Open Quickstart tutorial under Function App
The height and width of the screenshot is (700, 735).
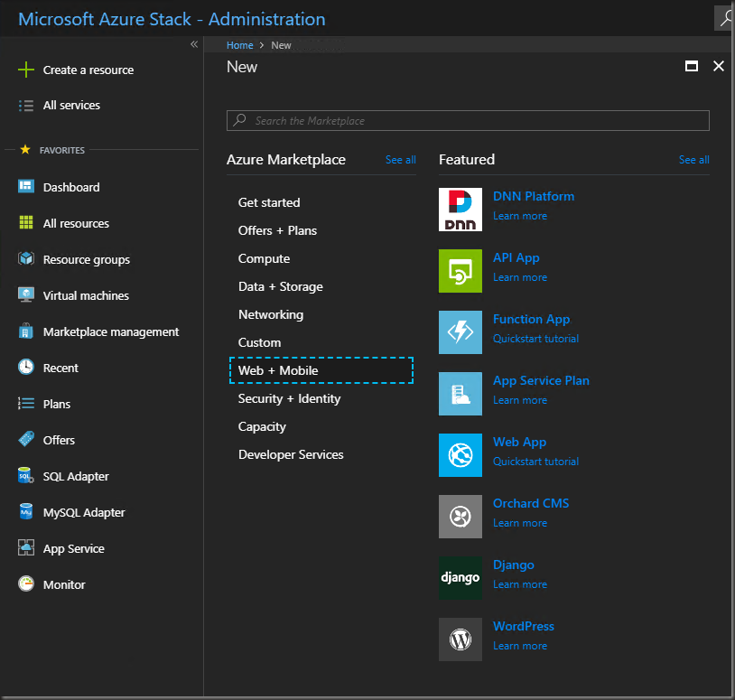pyautogui.click(x=535, y=339)
